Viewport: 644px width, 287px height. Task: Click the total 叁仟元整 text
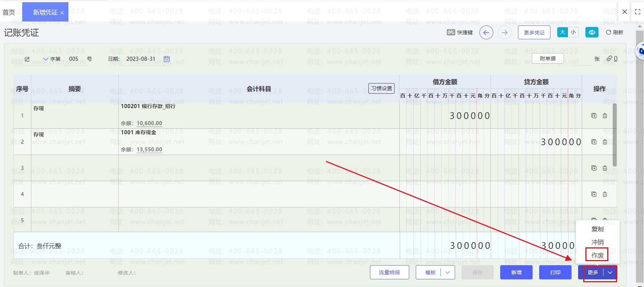pos(49,246)
